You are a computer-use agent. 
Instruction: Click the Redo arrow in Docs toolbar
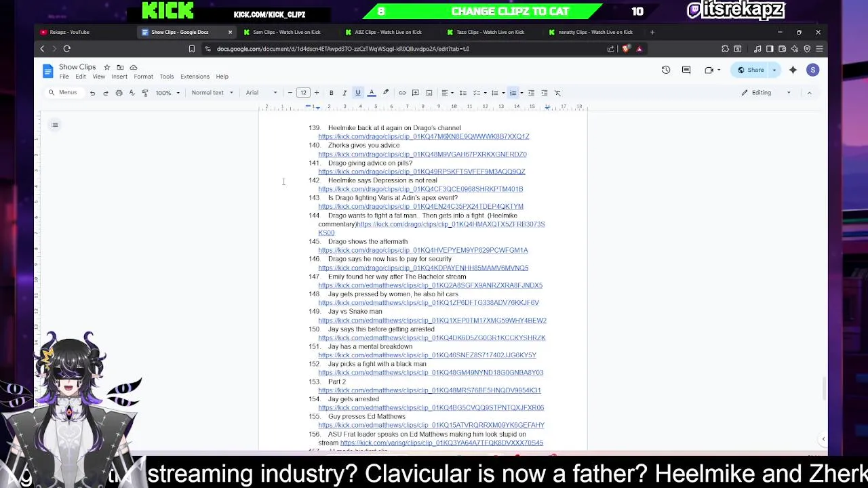(105, 93)
